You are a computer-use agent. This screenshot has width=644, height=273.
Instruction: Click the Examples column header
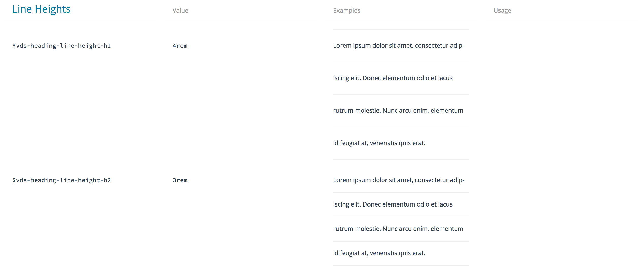[x=347, y=10]
